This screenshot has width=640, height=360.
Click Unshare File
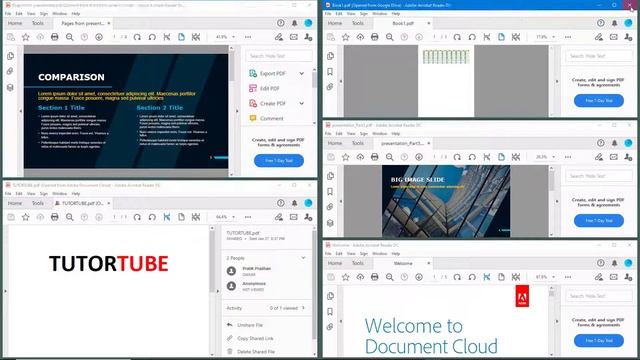250,325
